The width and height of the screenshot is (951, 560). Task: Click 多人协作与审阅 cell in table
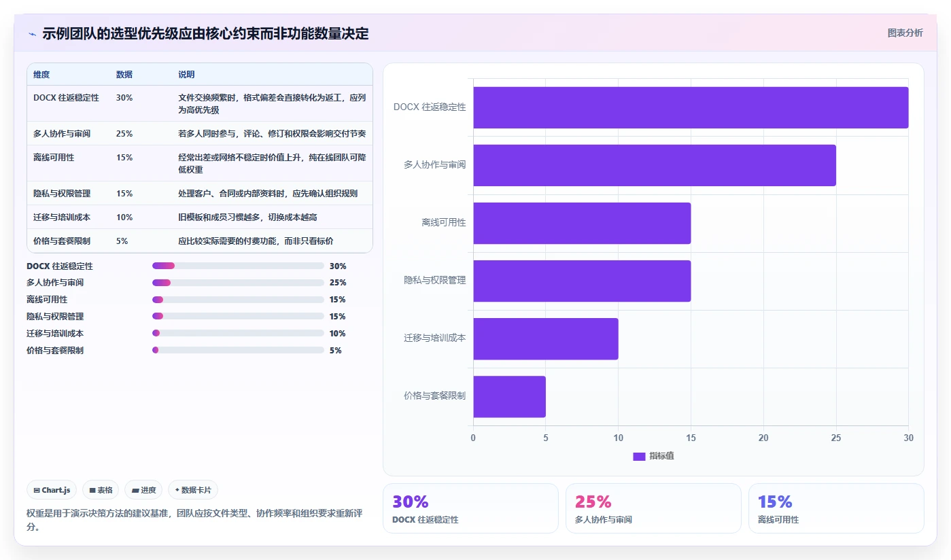[x=62, y=133]
